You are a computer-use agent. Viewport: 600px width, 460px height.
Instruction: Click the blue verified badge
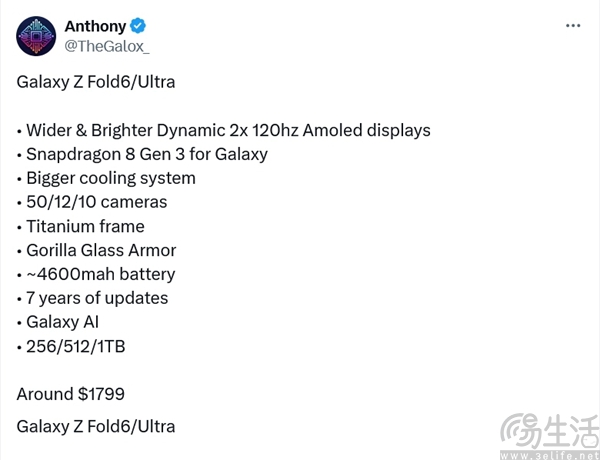(140, 26)
